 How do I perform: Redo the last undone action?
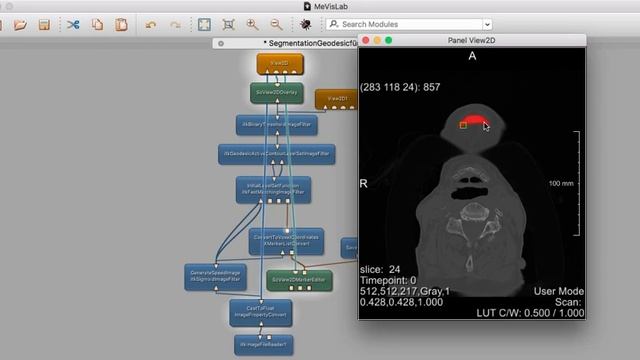tap(175, 25)
